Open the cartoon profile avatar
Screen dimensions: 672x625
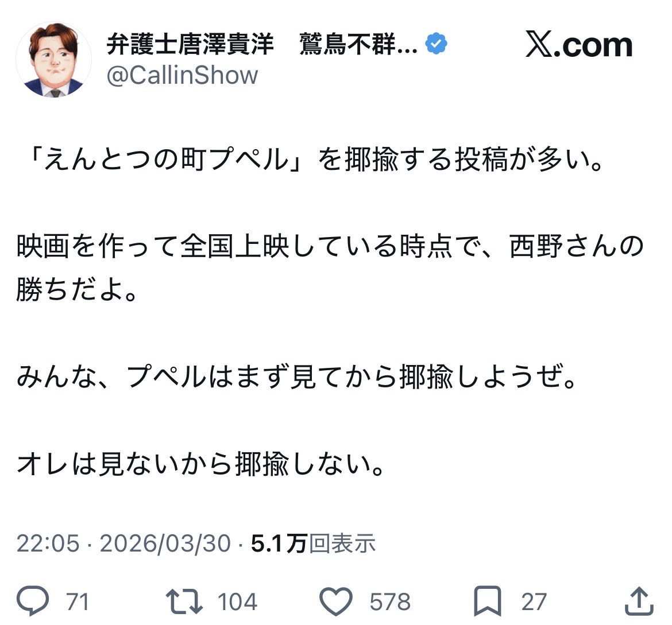click(53, 60)
